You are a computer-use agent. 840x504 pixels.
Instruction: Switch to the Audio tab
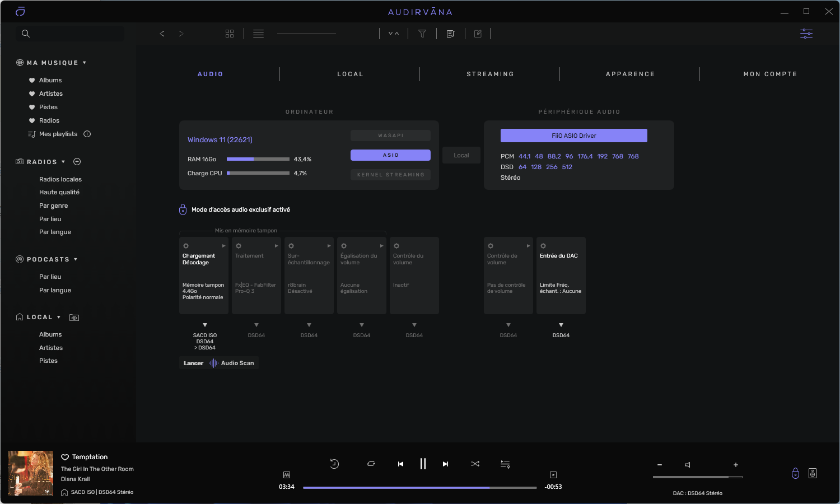[x=211, y=74]
